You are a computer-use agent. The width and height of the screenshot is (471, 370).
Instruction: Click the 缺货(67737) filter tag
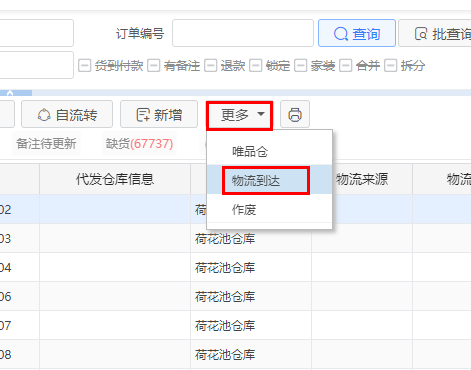point(139,144)
